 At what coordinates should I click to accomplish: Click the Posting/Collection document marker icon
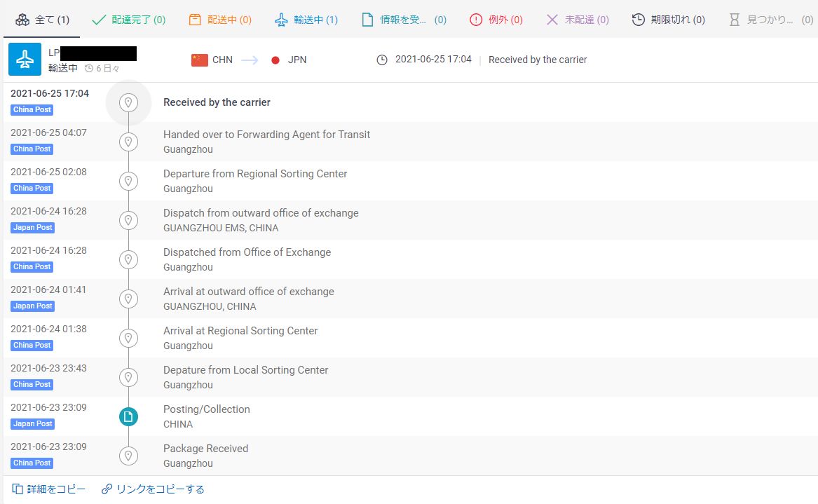tap(128, 417)
